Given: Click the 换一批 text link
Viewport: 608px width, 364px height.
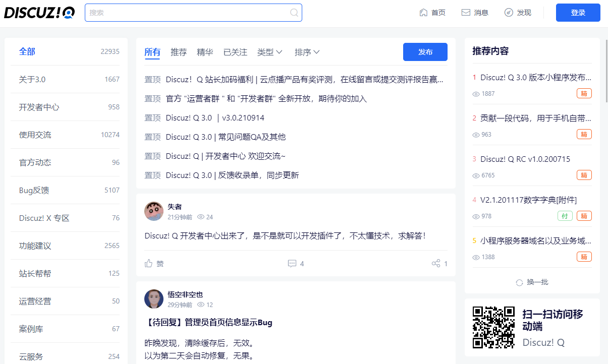Looking at the screenshot, I should point(537,282).
